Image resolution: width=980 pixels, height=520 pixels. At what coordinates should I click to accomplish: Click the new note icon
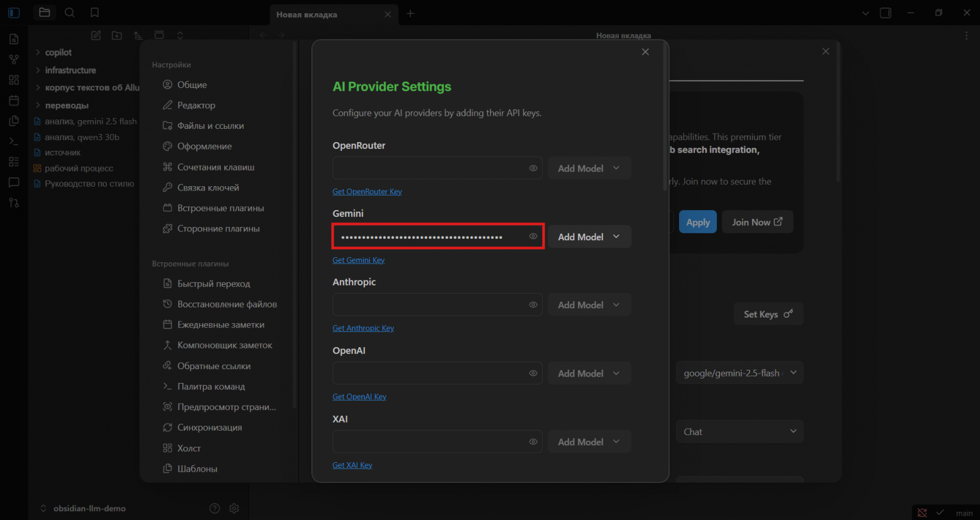(x=96, y=36)
